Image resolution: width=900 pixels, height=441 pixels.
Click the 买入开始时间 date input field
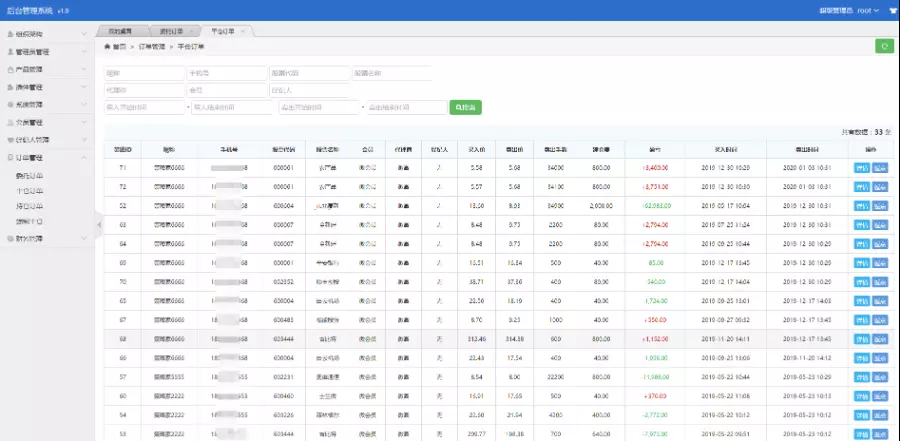[144, 107]
